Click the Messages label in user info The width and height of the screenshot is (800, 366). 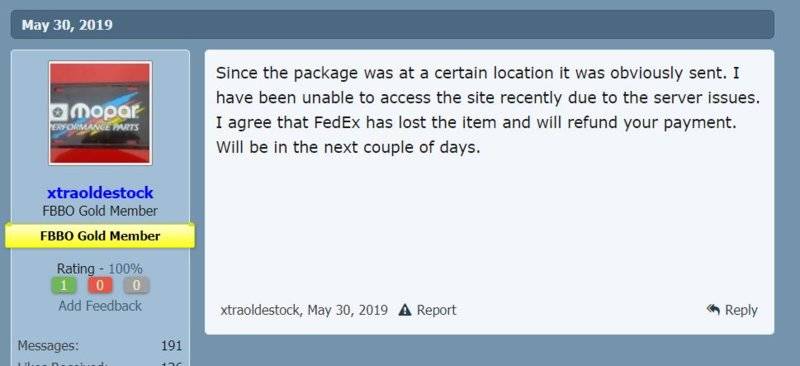[x=48, y=346]
